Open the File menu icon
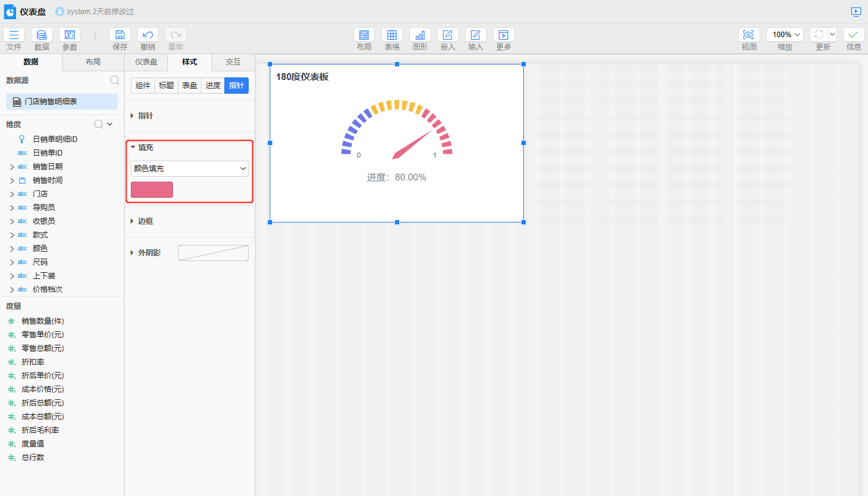Viewport: 868px width, 496px height. pyautogui.click(x=14, y=35)
